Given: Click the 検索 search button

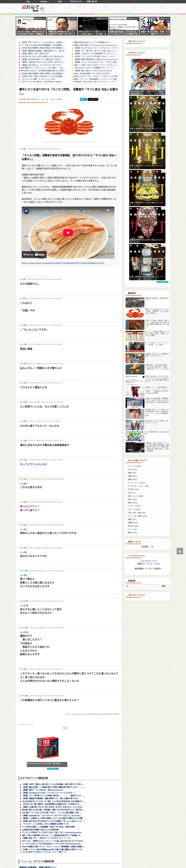Looking at the screenshot, I should point(163,586).
